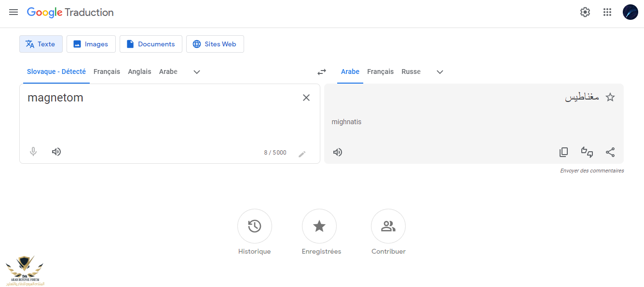The image size is (644, 287).
Task: Swap source and target languages
Action: [x=322, y=72]
